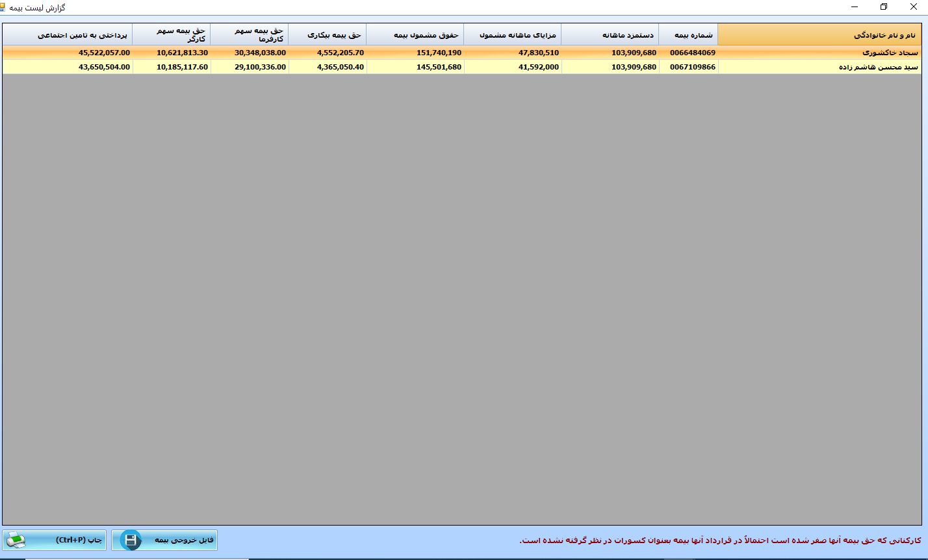Viewport: 928px width, 560px height.
Task: Click the حق بیمه سهم کارفرما column header
Action: coord(249,34)
